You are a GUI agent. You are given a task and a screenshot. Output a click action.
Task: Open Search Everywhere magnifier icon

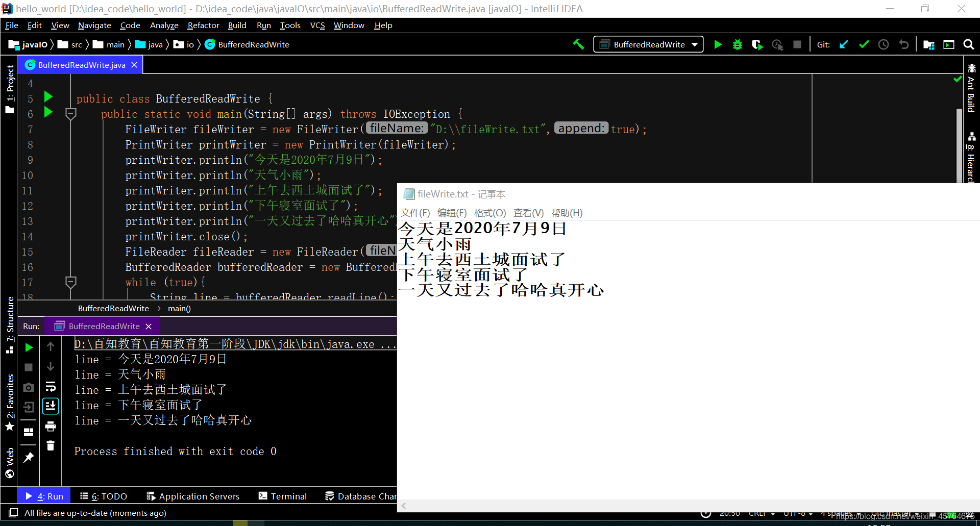968,44
